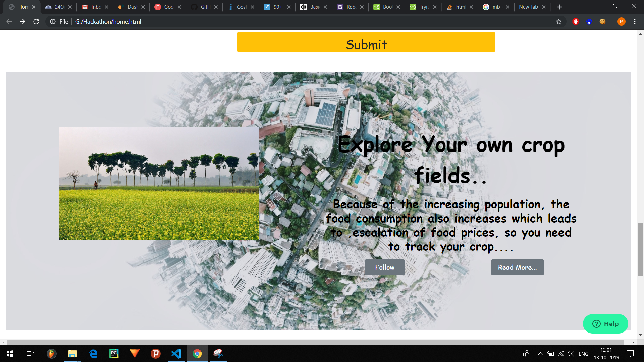This screenshot has width=644, height=362.
Task: Click the cookie extension icon
Action: [x=603, y=22]
